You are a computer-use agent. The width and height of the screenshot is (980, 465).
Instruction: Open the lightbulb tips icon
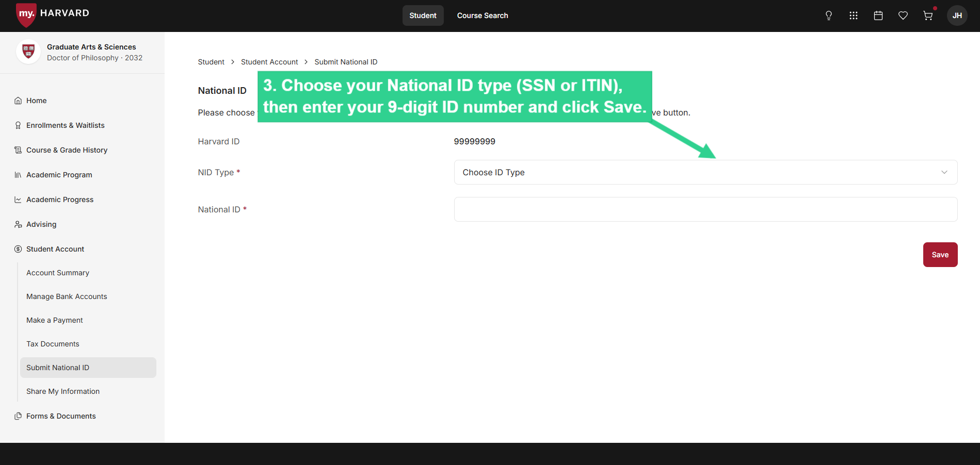pyautogui.click(x=829, y=15)
